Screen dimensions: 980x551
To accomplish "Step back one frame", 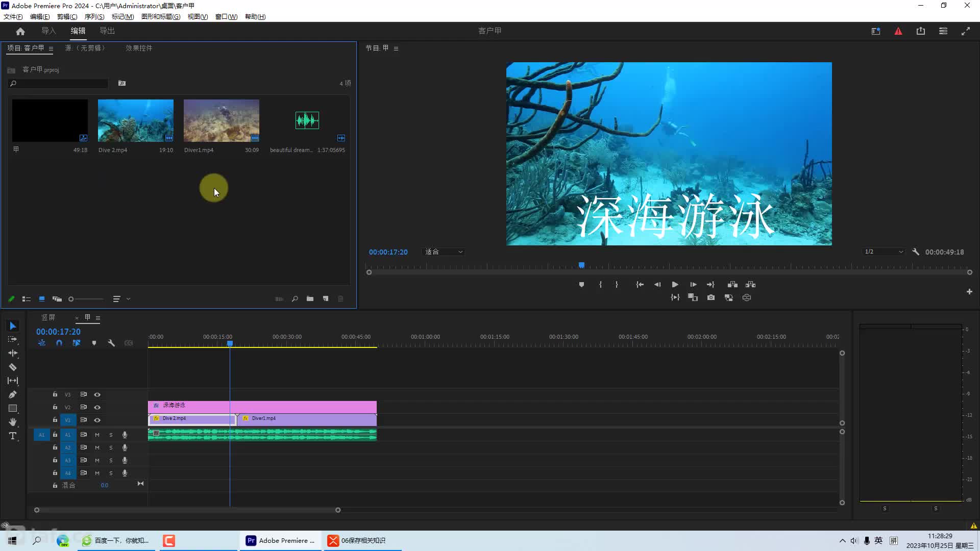I will coord(657,285).
